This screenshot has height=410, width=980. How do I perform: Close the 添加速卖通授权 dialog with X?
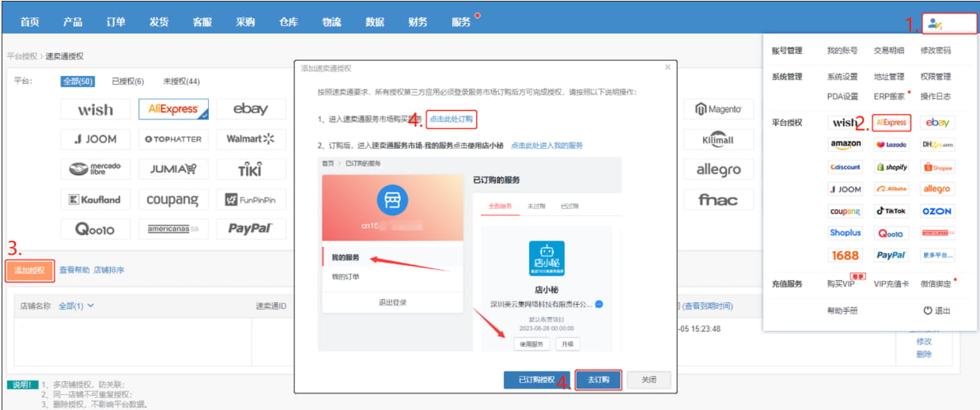coord(668,67)
